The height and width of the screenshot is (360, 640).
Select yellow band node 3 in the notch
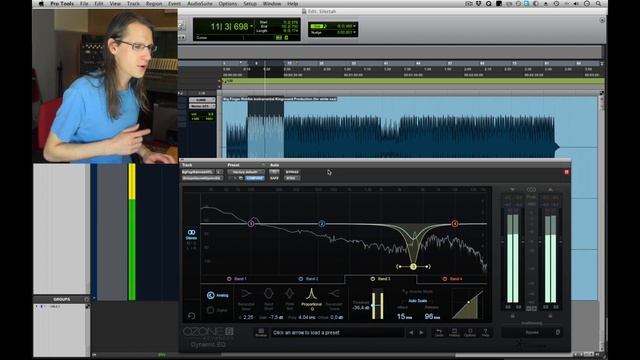(x=413, y=267)
